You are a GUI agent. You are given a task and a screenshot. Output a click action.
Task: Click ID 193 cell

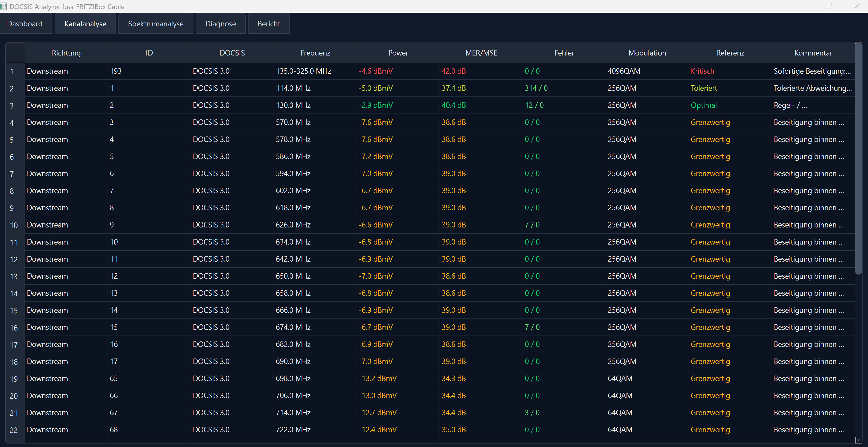pyautogui.click(x=149, y=71)
